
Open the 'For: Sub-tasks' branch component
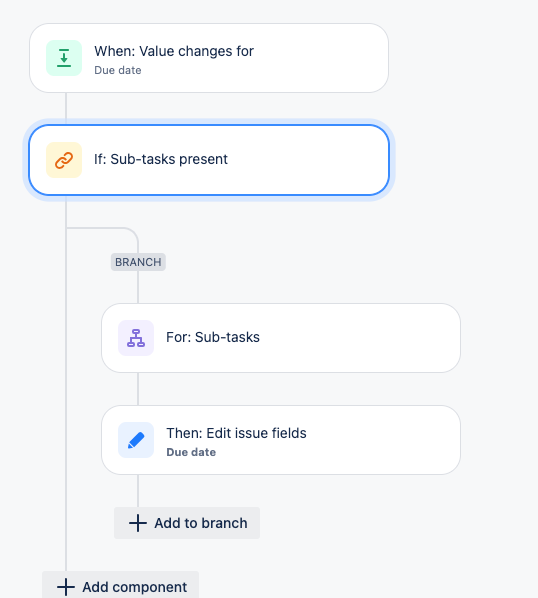(281, 338)
